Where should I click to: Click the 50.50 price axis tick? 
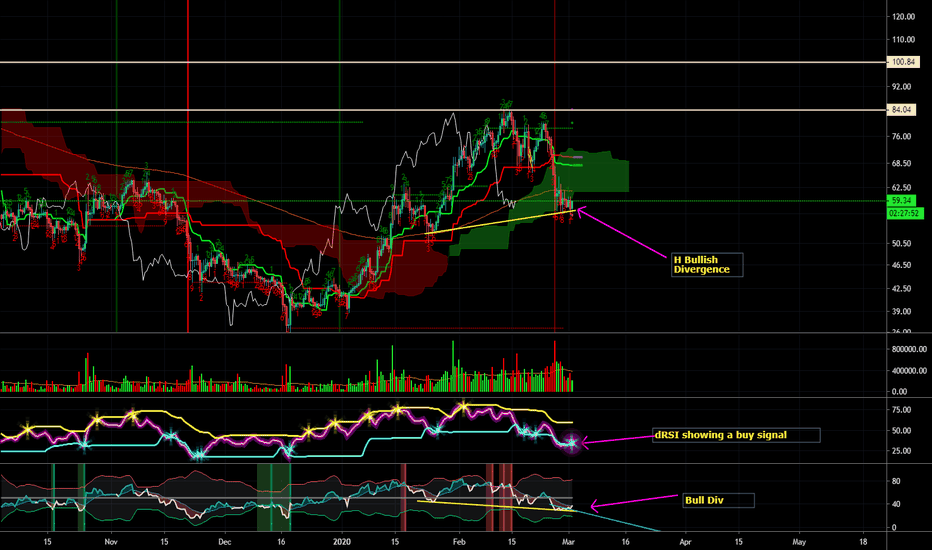[x=901, y=244]
